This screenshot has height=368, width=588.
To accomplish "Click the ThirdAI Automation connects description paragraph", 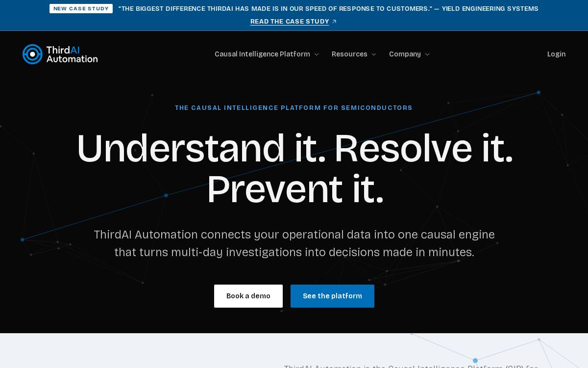I will 294,243.
